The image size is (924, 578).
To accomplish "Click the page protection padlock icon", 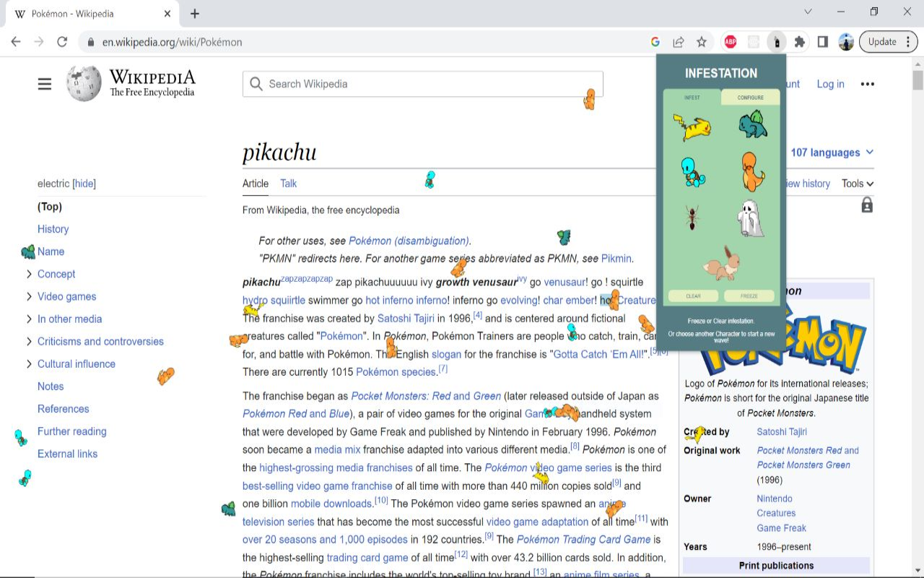I will click(867, 206).
